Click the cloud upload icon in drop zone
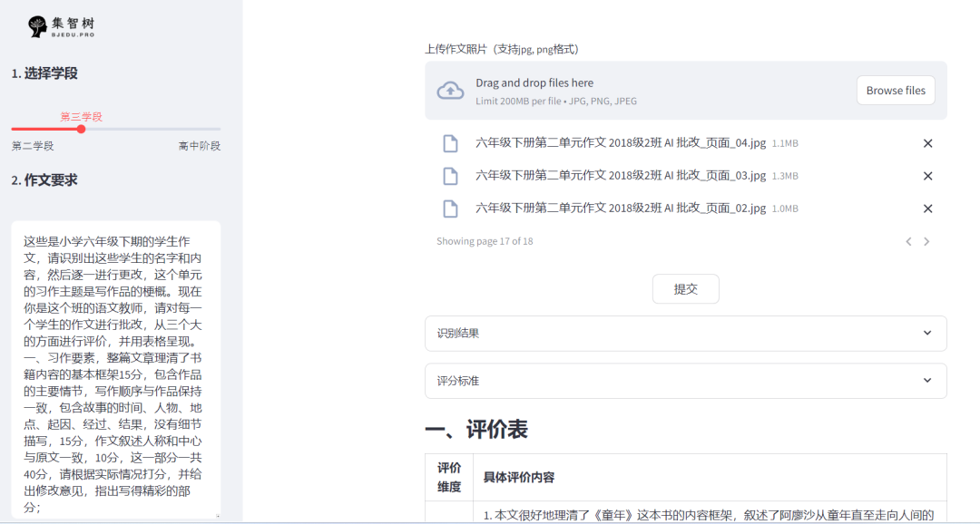Screen dimensions: 980x524 pyautogui.click(x=451, y=90)
